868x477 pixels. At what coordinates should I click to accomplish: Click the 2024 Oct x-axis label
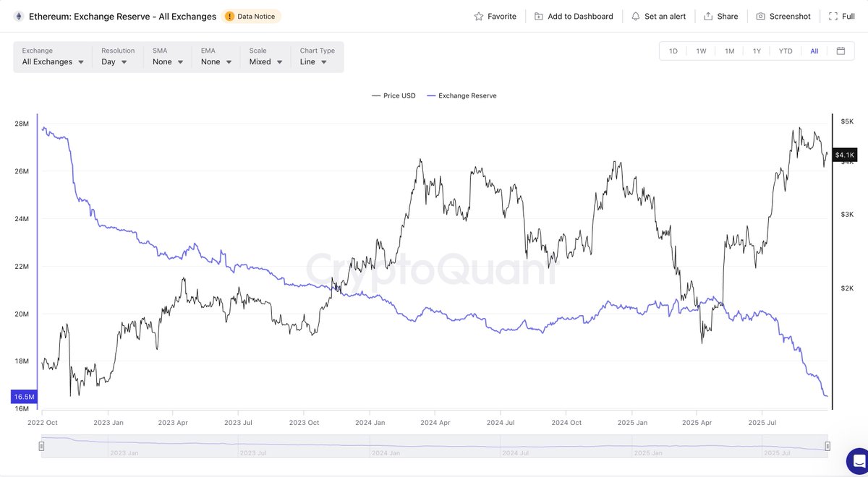(x=566, y=422)
